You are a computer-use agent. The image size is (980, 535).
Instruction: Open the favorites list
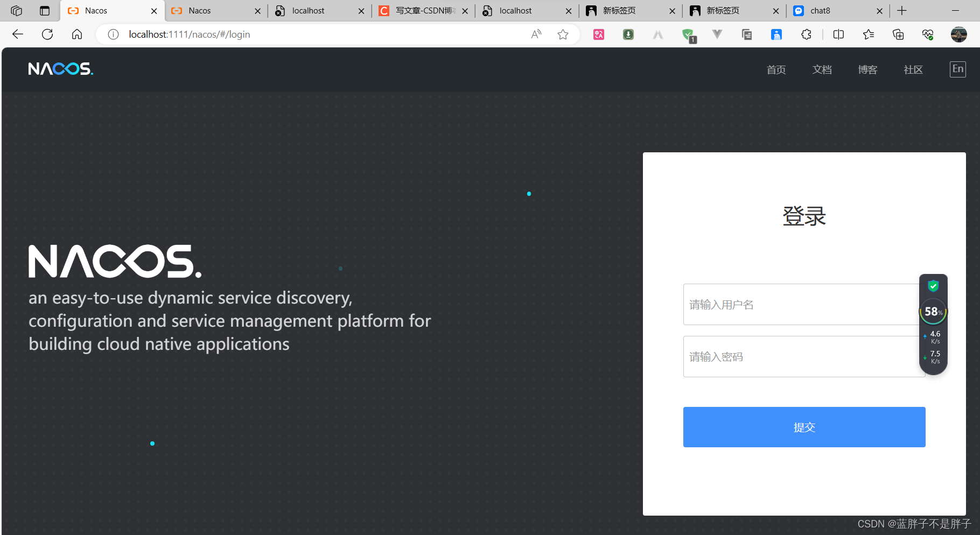pyautogui.click(x=869, y=34)
